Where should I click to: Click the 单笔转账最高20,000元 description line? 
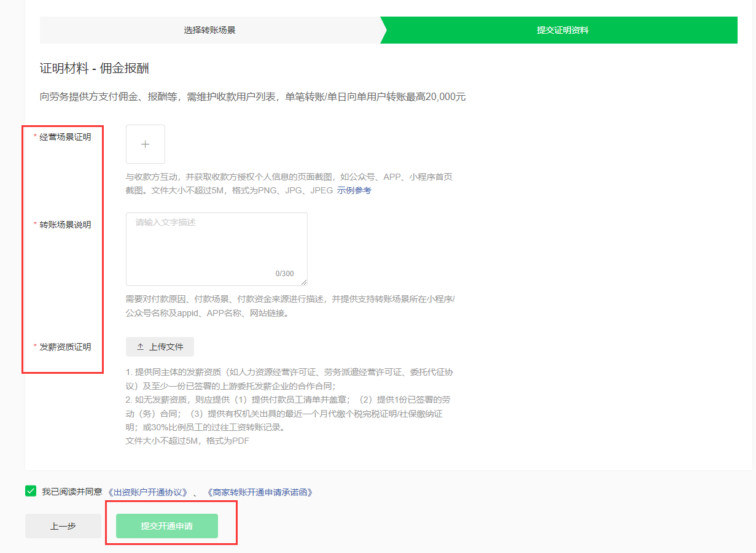[x=253, y=97]
